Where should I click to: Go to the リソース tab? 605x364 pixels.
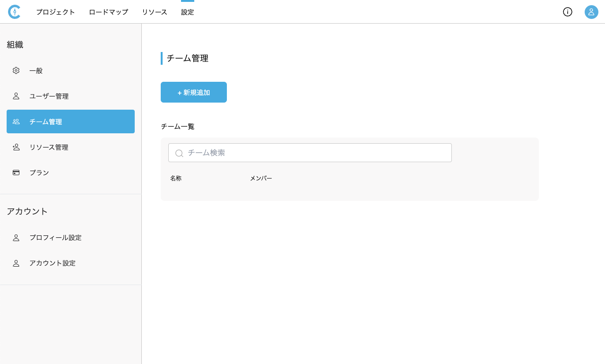tap(155, 12)
